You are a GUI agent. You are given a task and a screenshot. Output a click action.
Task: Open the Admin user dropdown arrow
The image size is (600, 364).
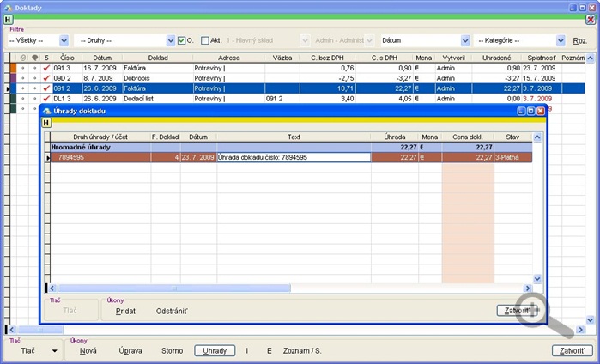[x=369, y=40]
